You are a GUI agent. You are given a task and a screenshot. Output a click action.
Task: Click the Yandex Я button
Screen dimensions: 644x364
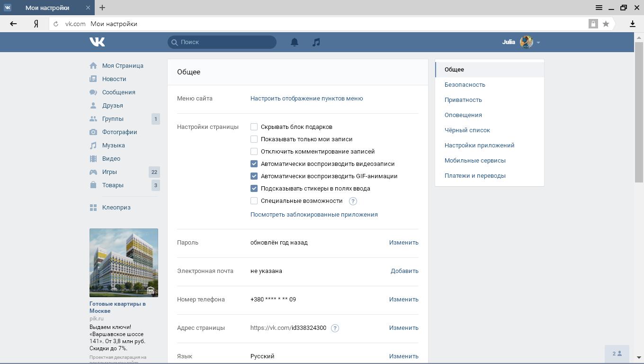(x=36, y=24)
